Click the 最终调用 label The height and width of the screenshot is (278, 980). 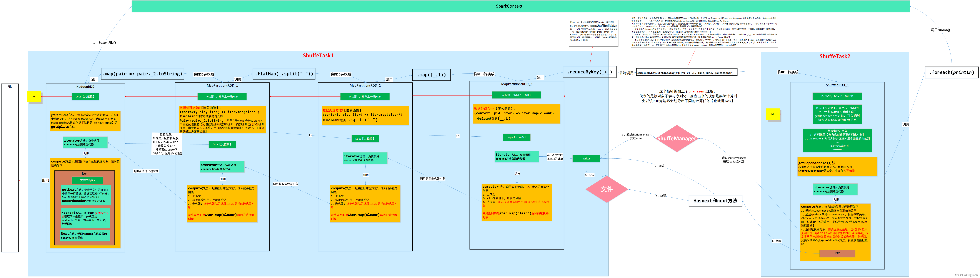[x=626, y=73]
